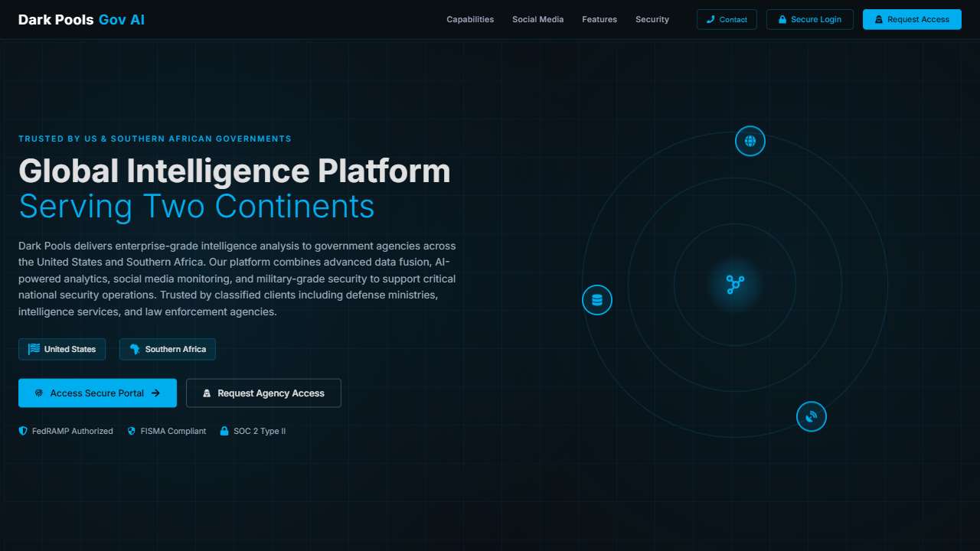980x551 pixels.
Task: Click the United States flag icon
Action: [x=34, y=349]
